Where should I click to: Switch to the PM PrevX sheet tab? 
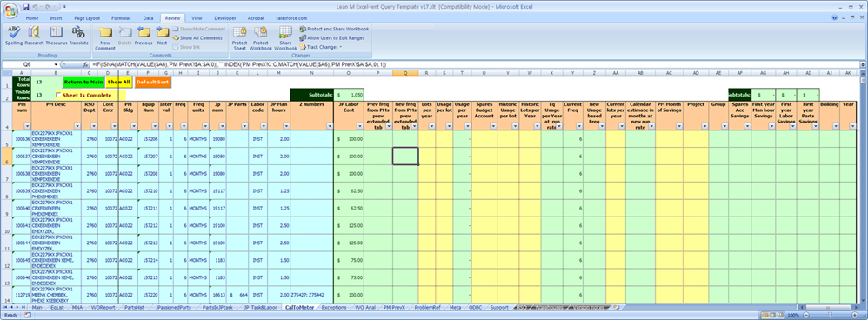[394, 307]
